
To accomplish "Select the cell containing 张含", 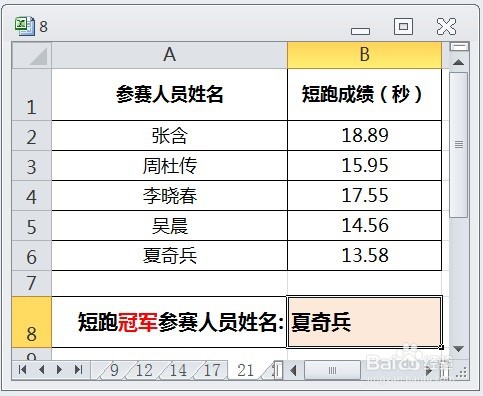I will pos(169,136).
